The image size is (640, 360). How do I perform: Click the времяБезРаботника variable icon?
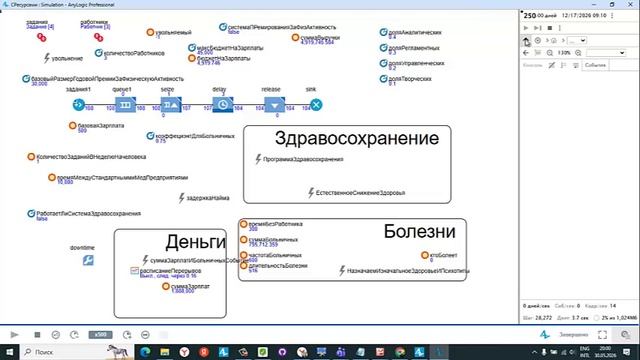244,224
